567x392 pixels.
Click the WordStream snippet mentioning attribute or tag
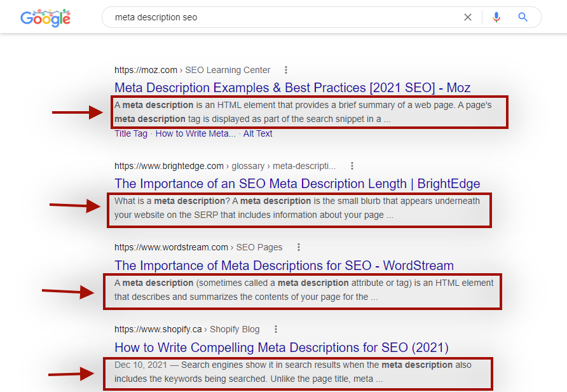click(x=304, y=290)
